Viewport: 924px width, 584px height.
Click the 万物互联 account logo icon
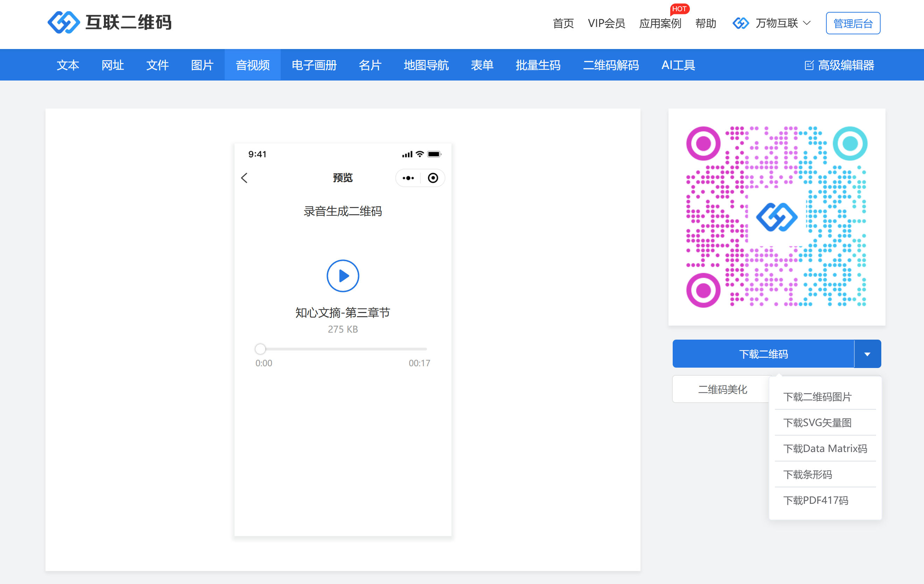pyautogui.click(x=741, y=23)
